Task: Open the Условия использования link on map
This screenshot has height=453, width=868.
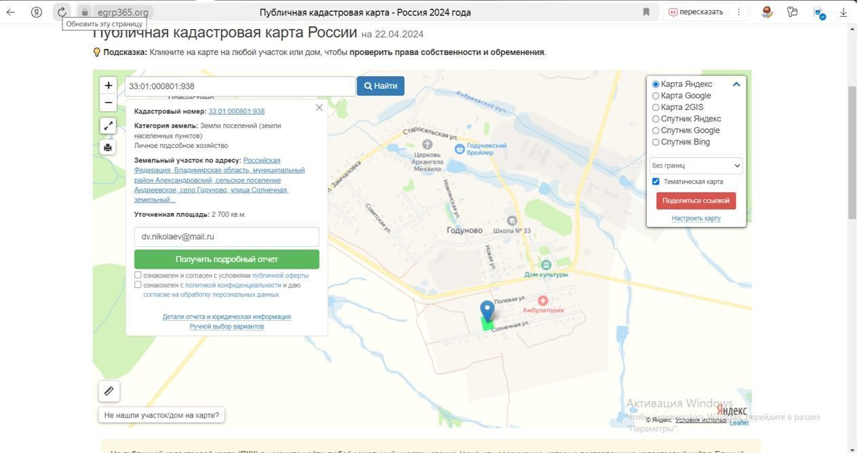Action: point(701,420)
